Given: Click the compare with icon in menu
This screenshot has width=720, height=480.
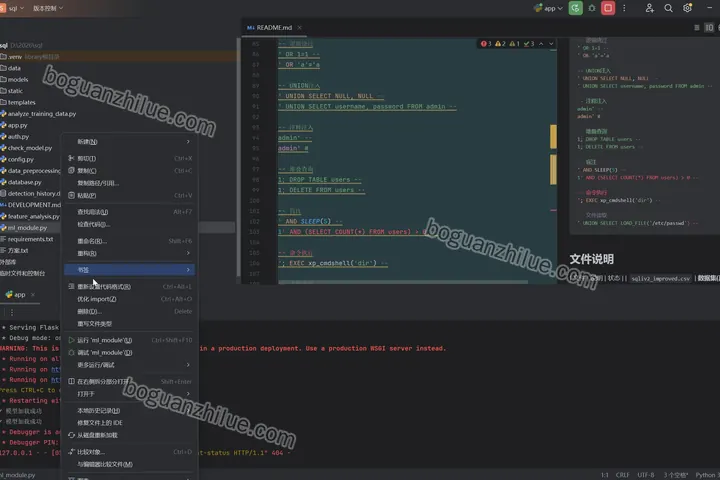Looking at the screenshot, I should pos(71,452).
